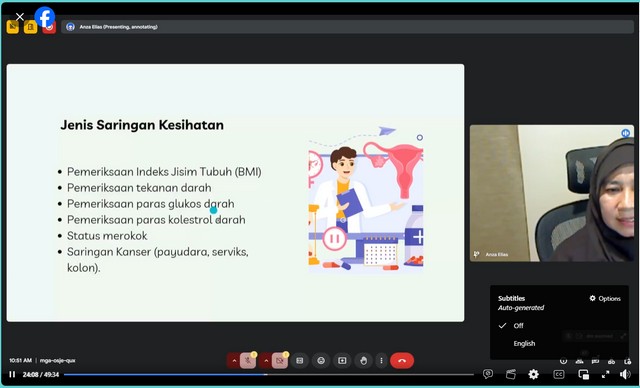640x388 pixels.
Task: Click the audio indicator on webcam tile
Action: [625, 133]
